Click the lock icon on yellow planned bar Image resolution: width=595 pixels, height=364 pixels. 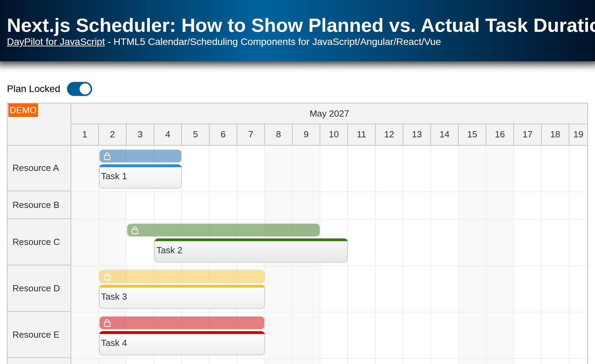coord(107,277)
